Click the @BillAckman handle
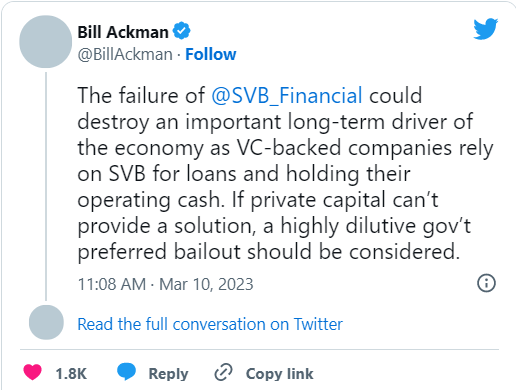This screenshot has height=390, width=516. pos(125,54)
